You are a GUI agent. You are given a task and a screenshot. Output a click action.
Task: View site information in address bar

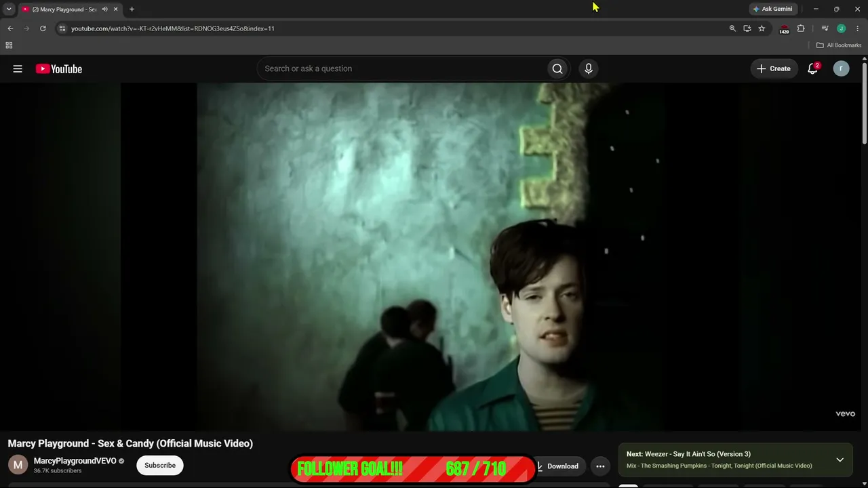[x=62, y=28]
